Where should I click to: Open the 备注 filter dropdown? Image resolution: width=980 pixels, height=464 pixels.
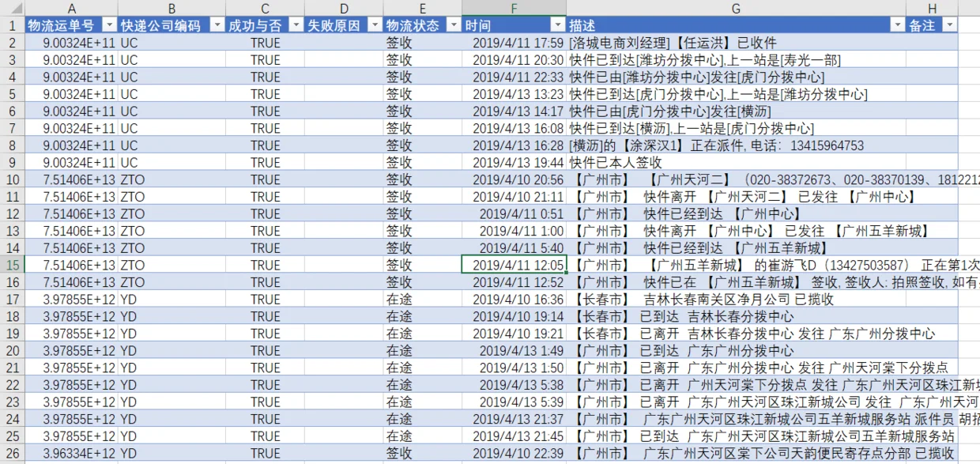coord(949,25)
